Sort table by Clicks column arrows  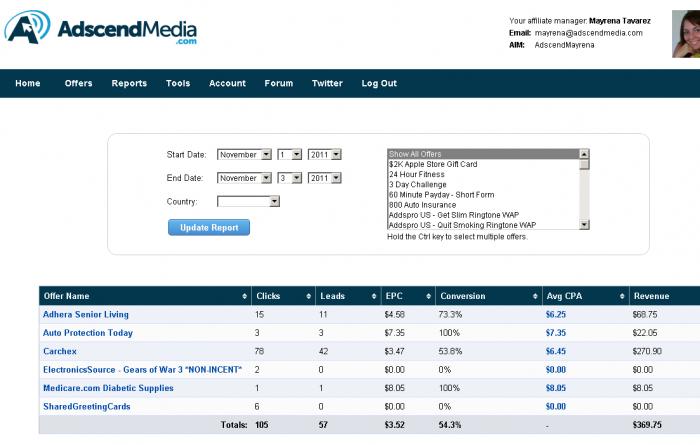(308, 296)
